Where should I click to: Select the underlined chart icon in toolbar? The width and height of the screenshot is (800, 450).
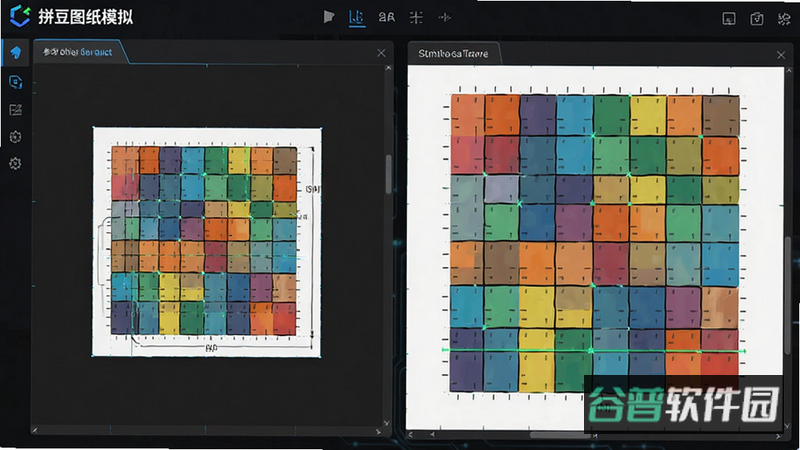coord(357,18)
